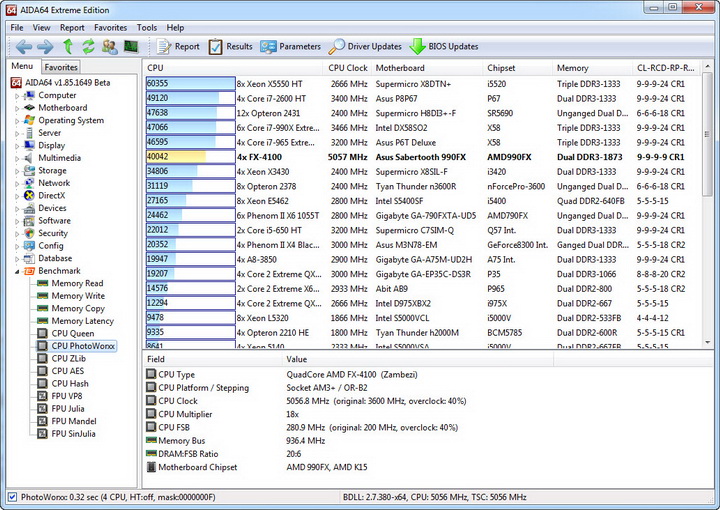The width and height of the screenshot is (720, 510).
Task: Expand the Computer tree node
Action: [x=17, y=96]
